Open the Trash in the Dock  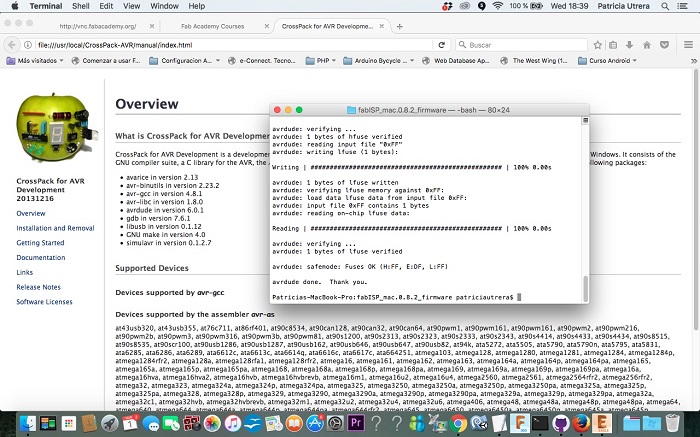click(672, 423)
